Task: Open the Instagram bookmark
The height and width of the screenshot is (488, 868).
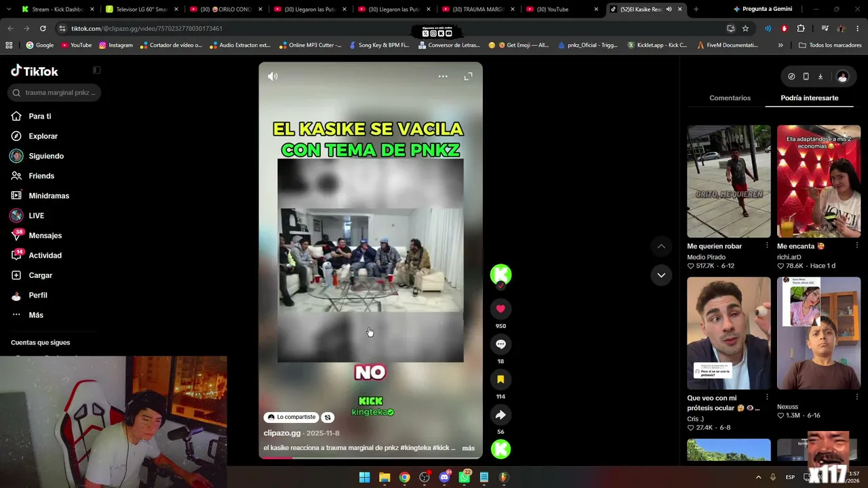Action: coord(116,45)
